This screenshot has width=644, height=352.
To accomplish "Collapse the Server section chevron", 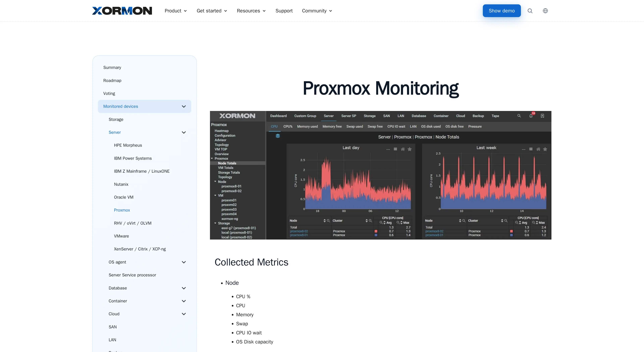I will click(x=184, y=132).
